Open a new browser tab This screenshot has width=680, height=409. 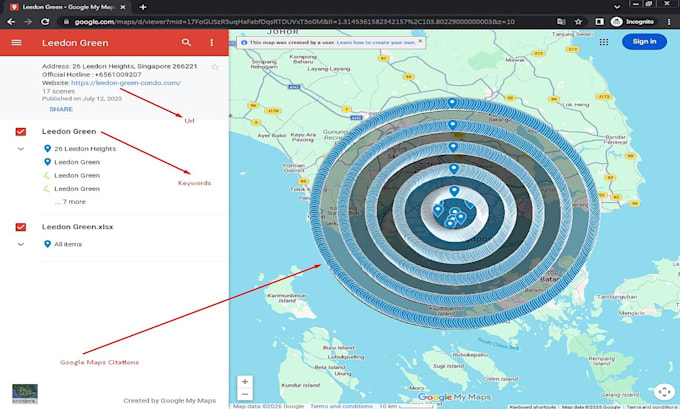click(143, 7)
